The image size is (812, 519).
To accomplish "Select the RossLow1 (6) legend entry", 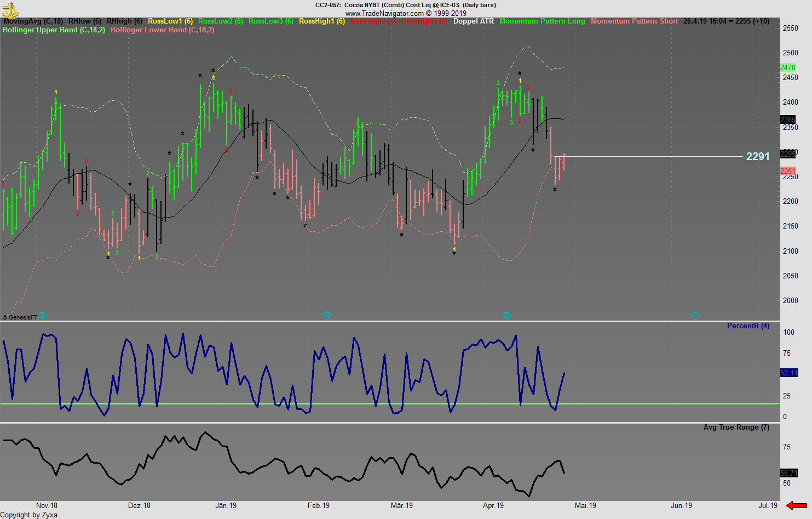I will [170, 21].
